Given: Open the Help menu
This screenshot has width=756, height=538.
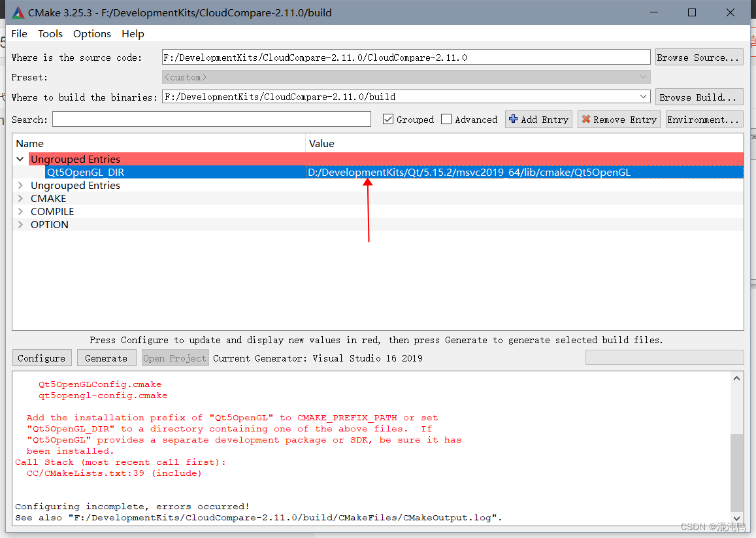Looking at the screenshot, I should click(x=133, y=34).
